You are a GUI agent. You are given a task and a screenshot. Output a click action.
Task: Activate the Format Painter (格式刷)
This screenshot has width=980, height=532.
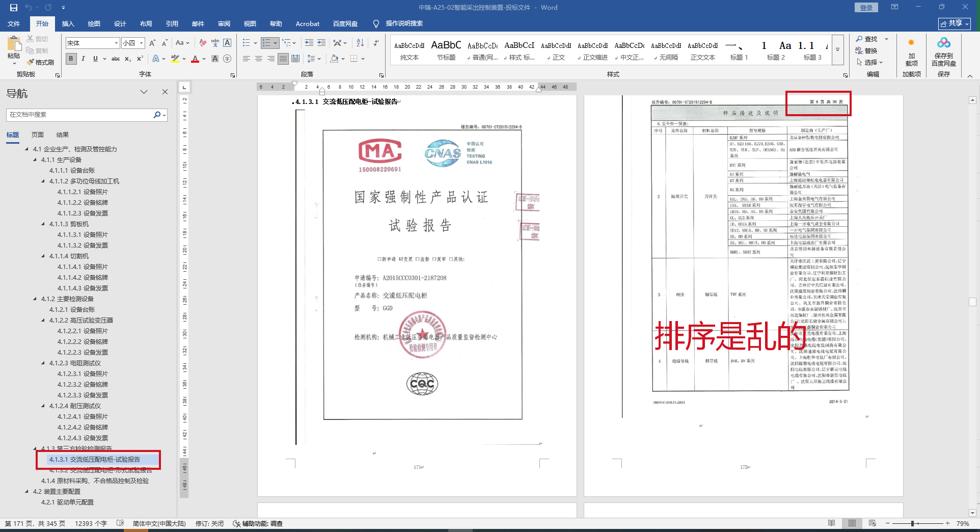pos(40,62)
